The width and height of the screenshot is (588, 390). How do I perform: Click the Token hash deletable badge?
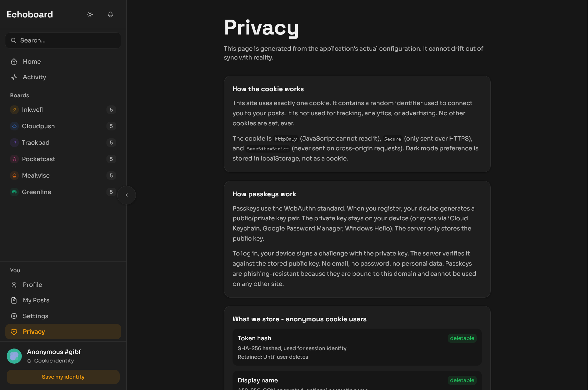point(462,338)
